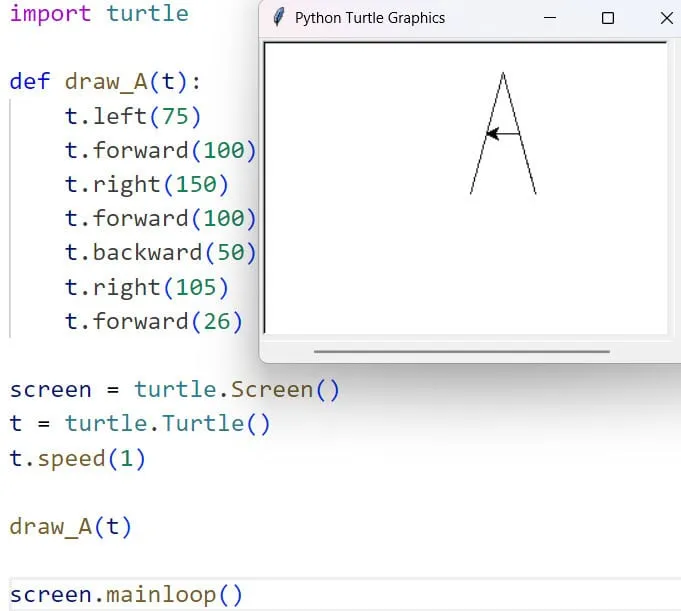
Task: Click the horizontal scrollbar below the turtle canvas
Action: (x=461, y=351)
